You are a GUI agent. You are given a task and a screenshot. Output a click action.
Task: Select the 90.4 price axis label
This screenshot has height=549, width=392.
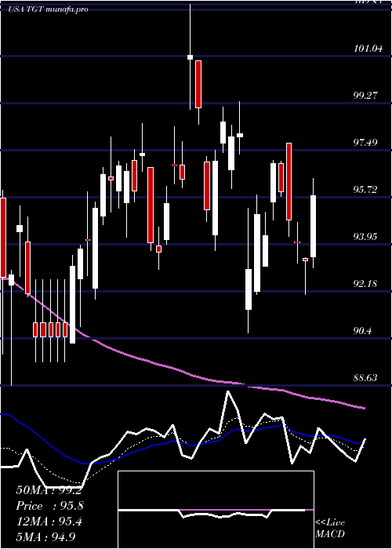click(x=363, y=331)
